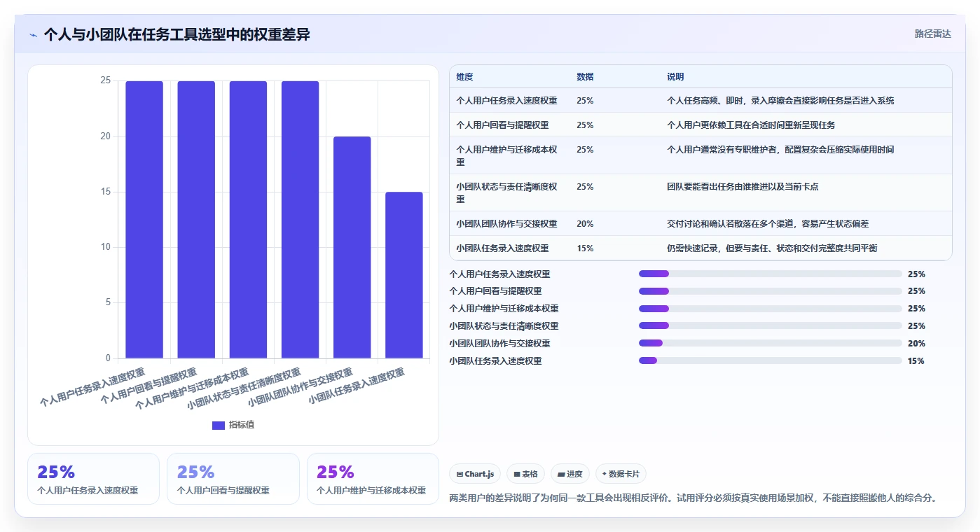Click progress bar for 个人用户任务录入速度权重
Viewport: 980px width, 532px height.
point(770,274)
